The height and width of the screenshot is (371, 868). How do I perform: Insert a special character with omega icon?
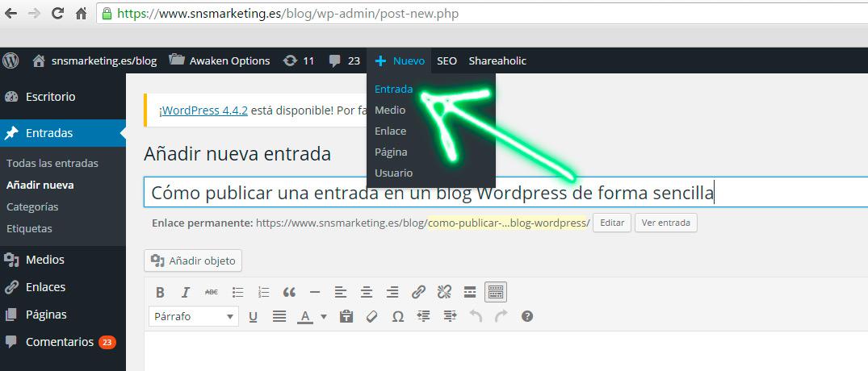(397, 316)
